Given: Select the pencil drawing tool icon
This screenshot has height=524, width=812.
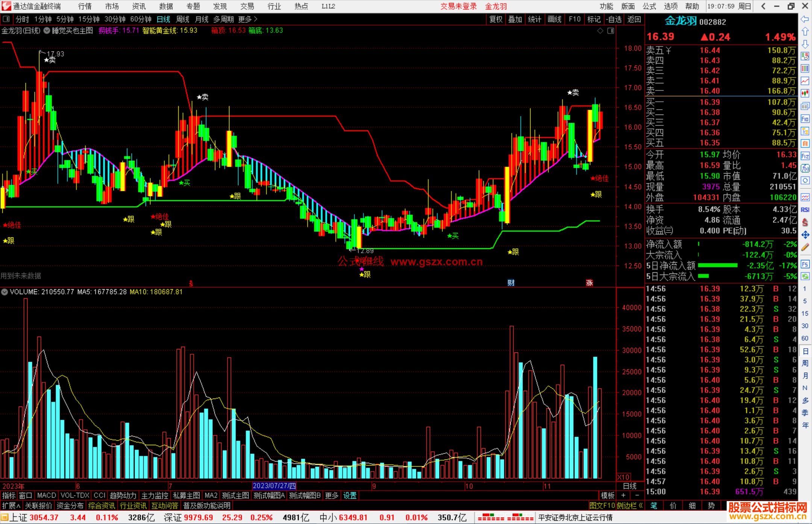Looking at the screenshot, I should point(805,247).
